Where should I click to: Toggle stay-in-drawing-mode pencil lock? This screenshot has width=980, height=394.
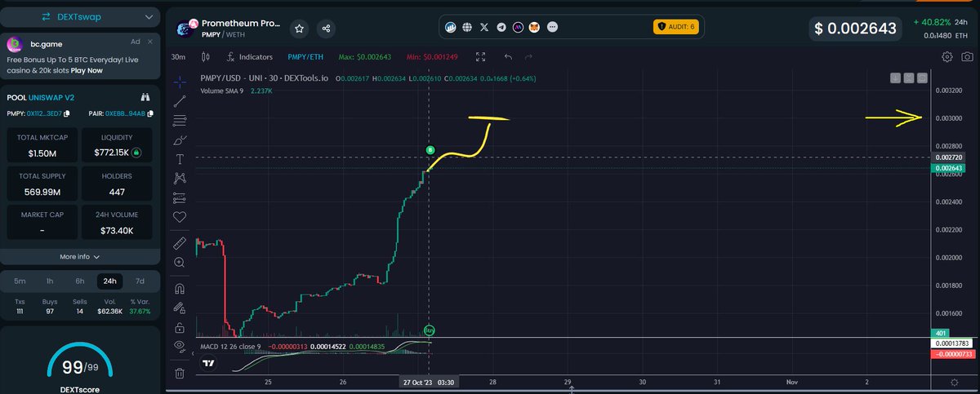(180, 308)
